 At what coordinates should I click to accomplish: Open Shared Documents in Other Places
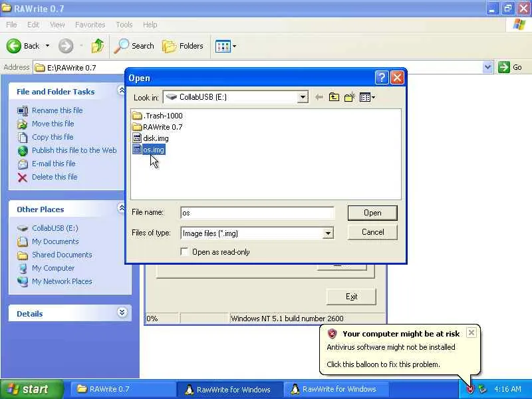[x=62, y=255]
